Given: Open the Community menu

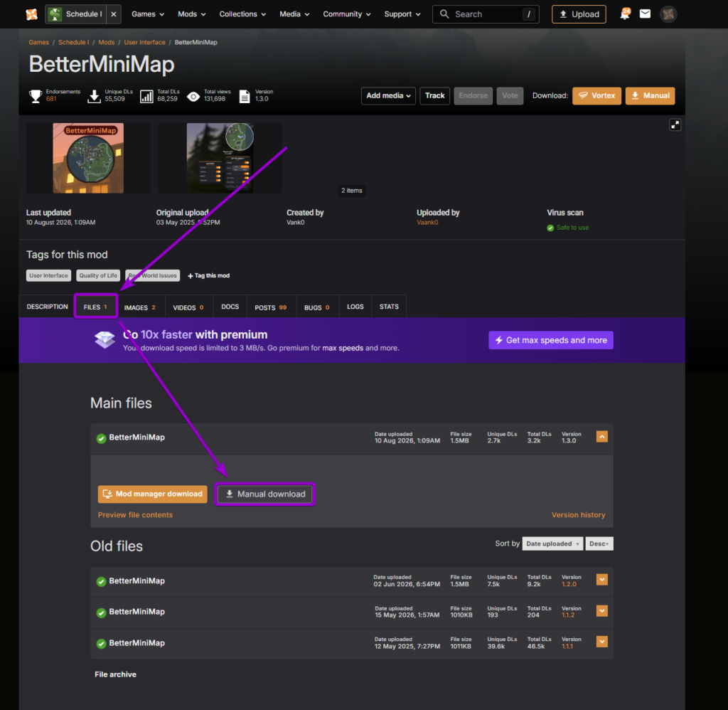Looking at the screenshot, I should pos(346,14).
